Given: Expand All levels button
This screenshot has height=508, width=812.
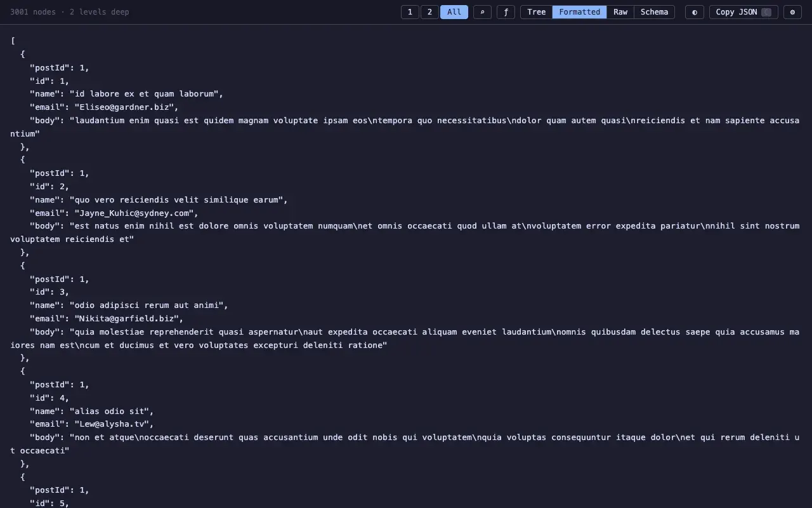Looking at the screenshot, I should pyautogui.click(x=454, y=12).
